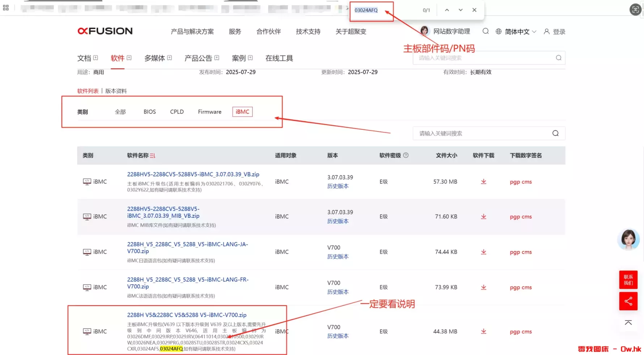This screenshot has height=355, width=644.
Task: Click the software name sort icon
Action: coord(153,156)
